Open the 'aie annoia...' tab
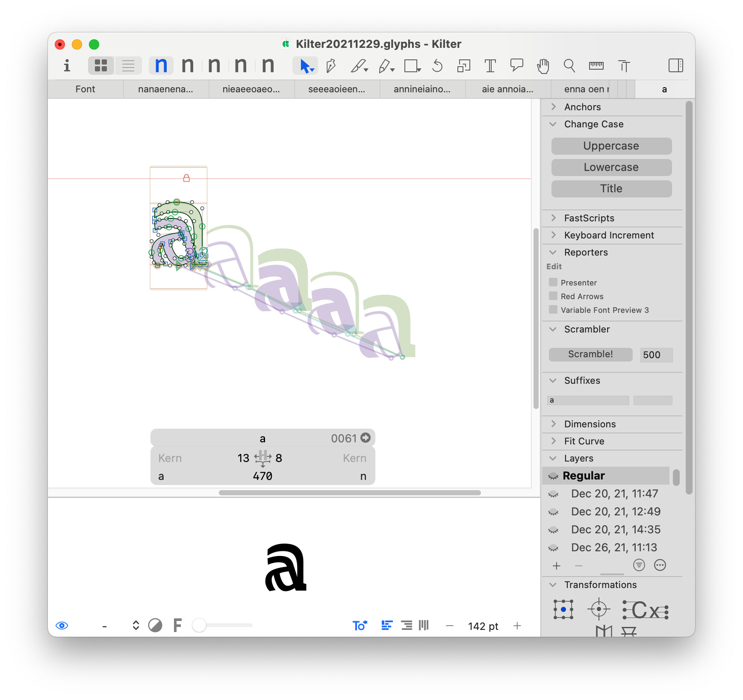The width and height of the screenshot is (743, 700). pos(507,89)
